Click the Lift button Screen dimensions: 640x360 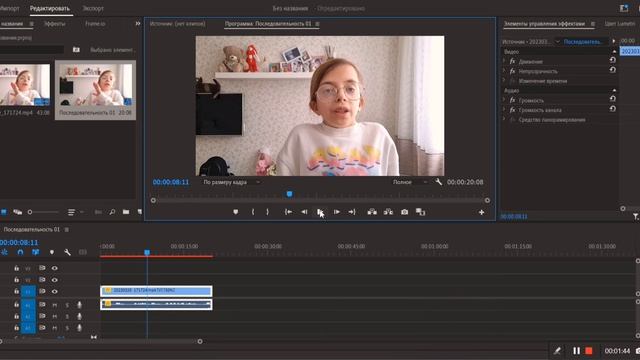coord(372,212)
